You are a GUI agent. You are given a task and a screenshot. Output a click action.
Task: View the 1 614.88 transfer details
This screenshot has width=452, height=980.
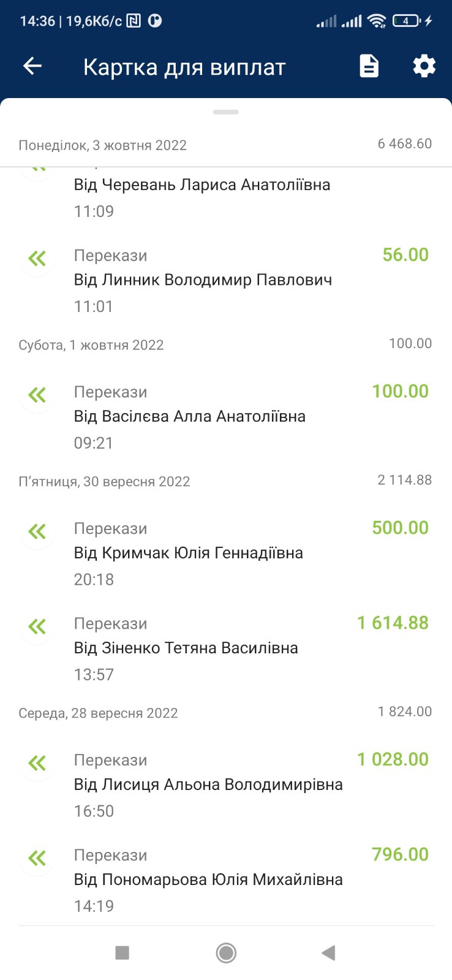click(x=393, y=623)
